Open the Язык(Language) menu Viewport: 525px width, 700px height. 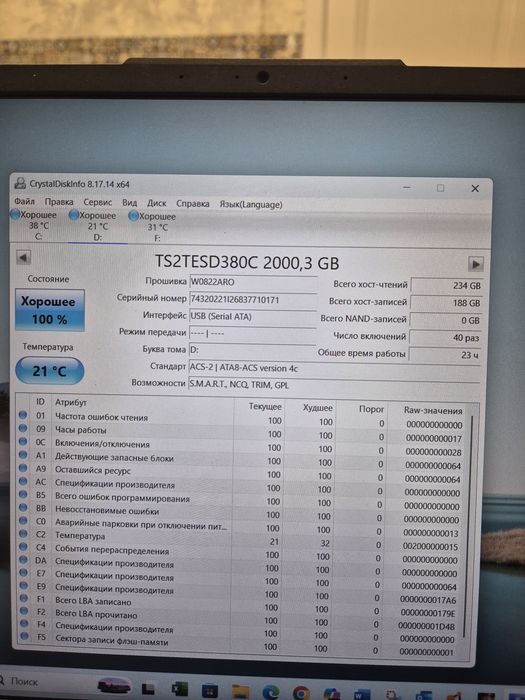pos(251,204)
